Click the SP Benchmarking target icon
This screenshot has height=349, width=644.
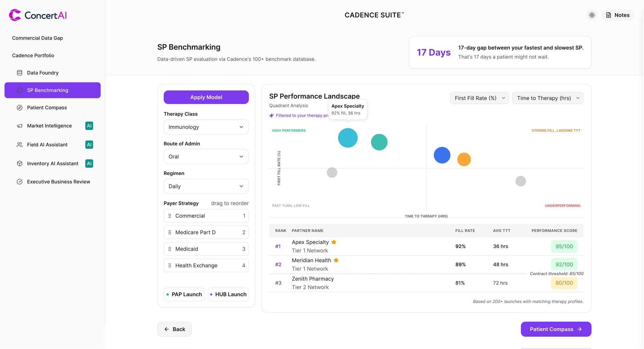click(20, 90)
